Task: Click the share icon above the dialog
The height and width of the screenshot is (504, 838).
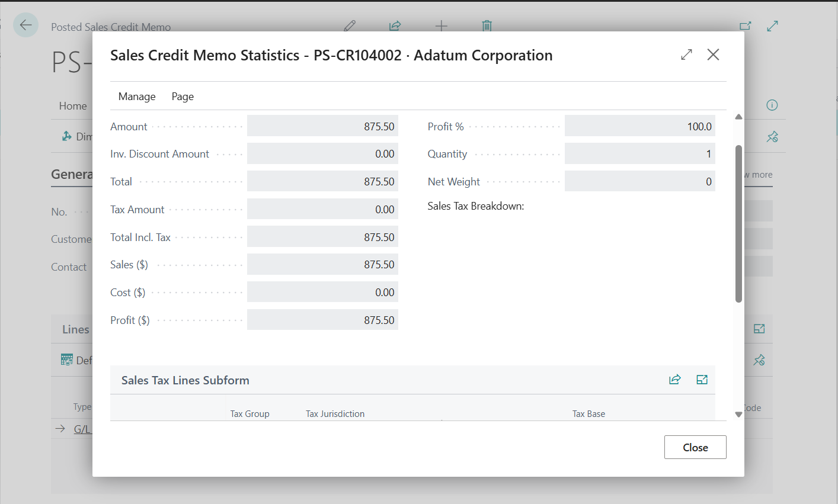Action: [x=395, y=25]
